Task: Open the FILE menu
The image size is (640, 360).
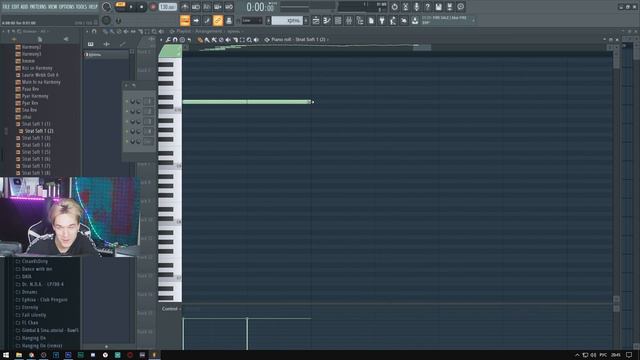Action: [x=6, y=7]
